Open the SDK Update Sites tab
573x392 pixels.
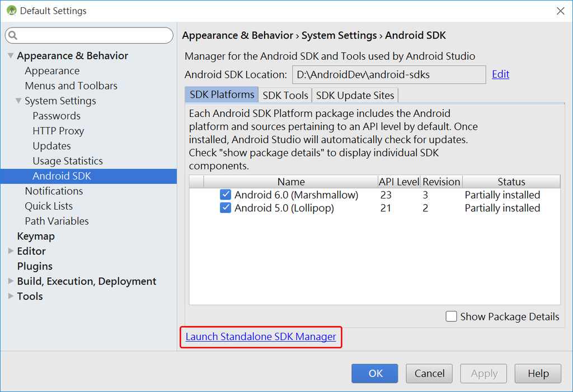coord(355,96)
